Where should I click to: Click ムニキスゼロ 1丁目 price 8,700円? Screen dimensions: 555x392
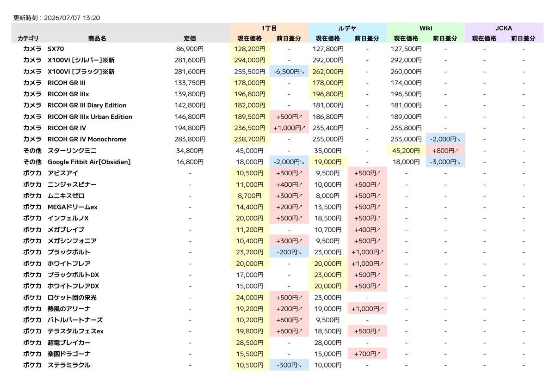pos(250,196)
